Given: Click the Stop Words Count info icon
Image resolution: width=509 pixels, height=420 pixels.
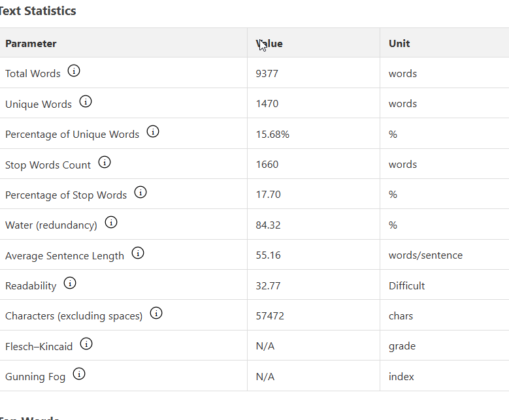Looking at the screenshot, I should pos(105,162).
